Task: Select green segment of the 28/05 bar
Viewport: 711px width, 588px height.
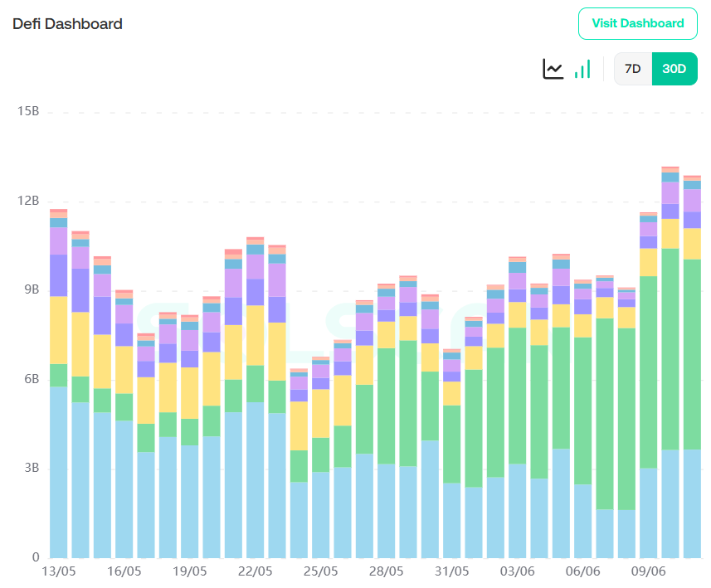Action: [386, 406]
